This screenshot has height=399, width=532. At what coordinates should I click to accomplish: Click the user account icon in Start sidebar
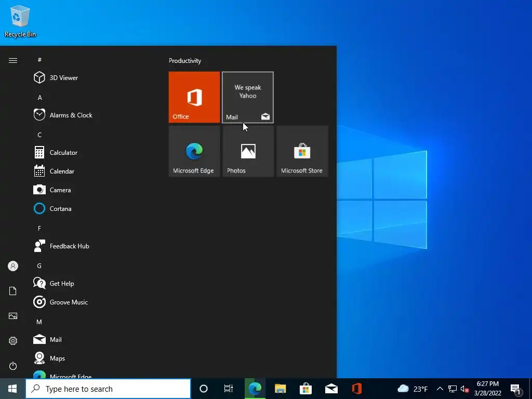(x=13, y=266)
